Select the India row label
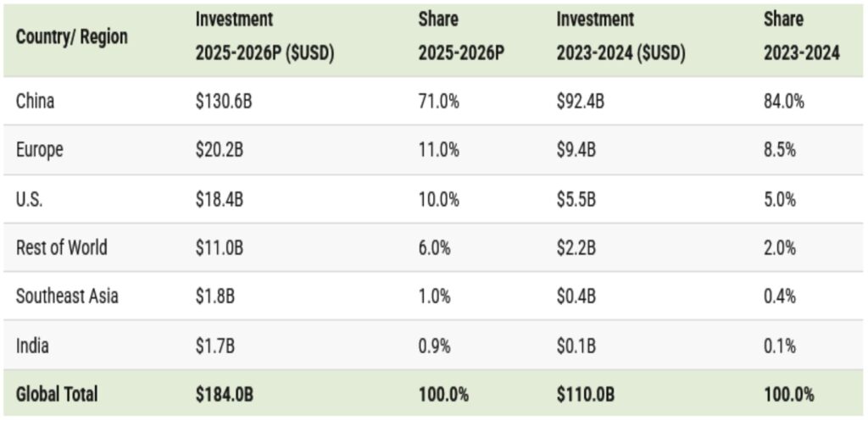Viewport: 868px width, 421px height. [x=32, y=346]
